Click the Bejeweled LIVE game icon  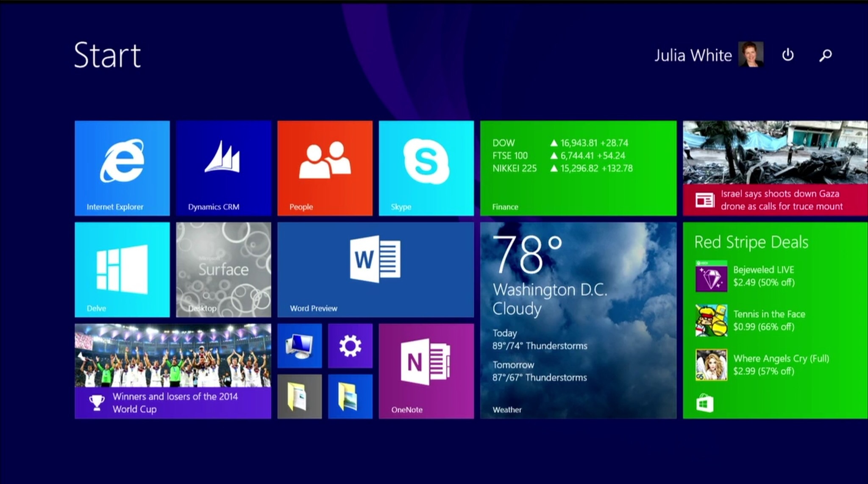click(711, 276)
